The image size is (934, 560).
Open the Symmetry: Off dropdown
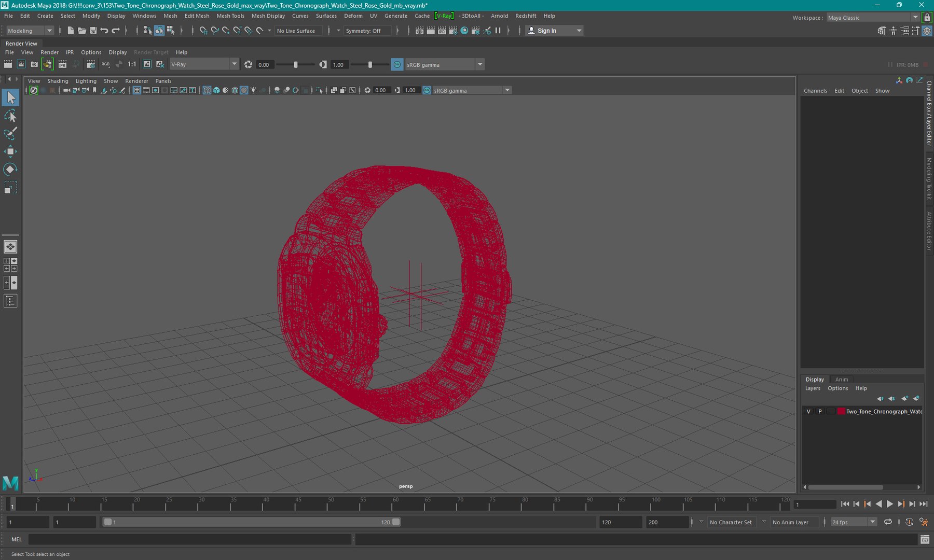pyautogui.click(x=367, y=31)
